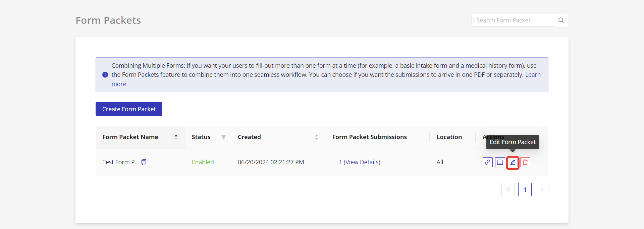Delete the form packet with trash icon
644x229 pixels.
point(525,162)
